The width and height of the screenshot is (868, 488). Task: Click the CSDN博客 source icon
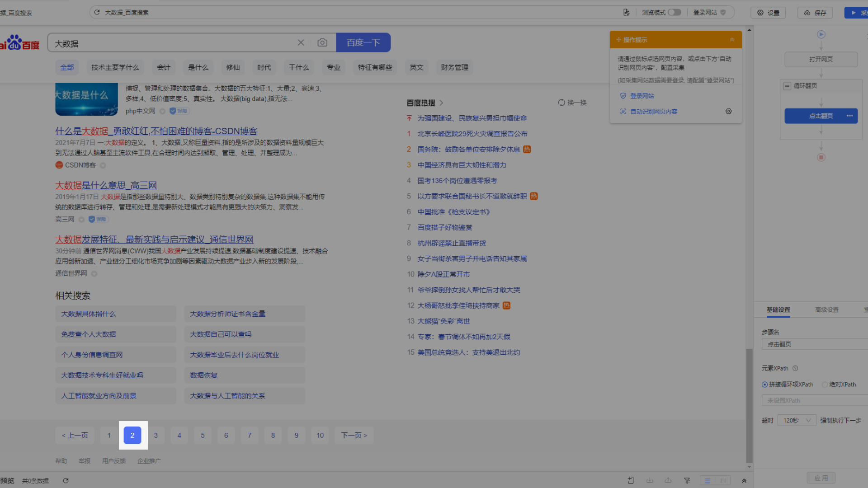[59, 165]
